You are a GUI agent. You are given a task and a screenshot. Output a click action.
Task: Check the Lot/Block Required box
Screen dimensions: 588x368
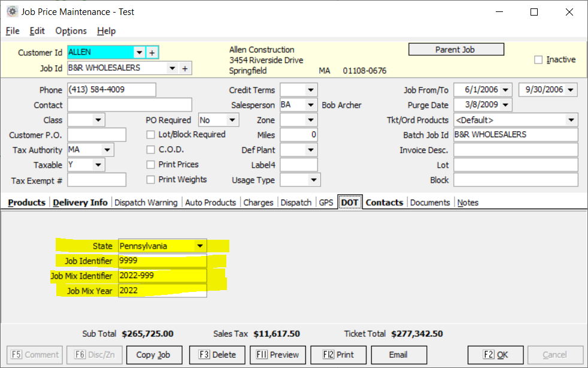151,135
